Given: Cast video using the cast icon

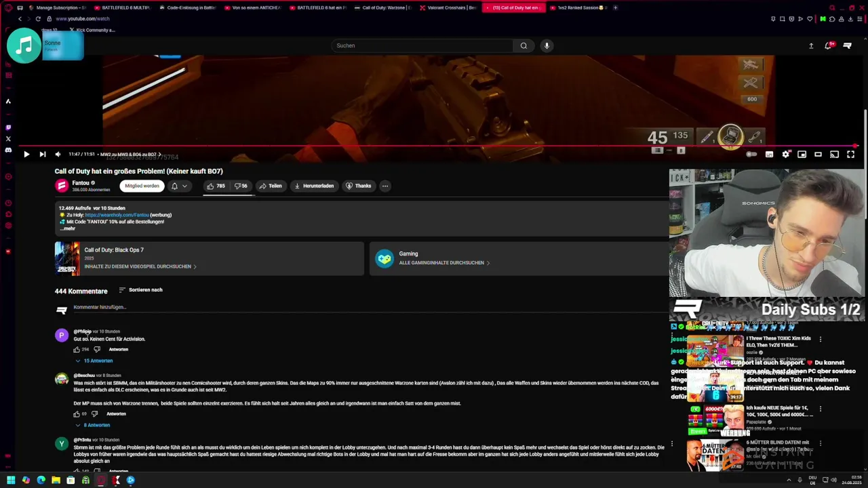Looking at the screenshot, I should tap(834, 155).
